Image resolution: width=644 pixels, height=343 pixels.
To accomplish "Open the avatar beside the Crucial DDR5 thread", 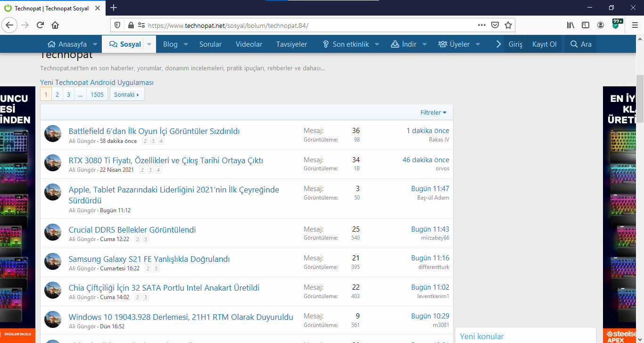I will click(53, 233).
